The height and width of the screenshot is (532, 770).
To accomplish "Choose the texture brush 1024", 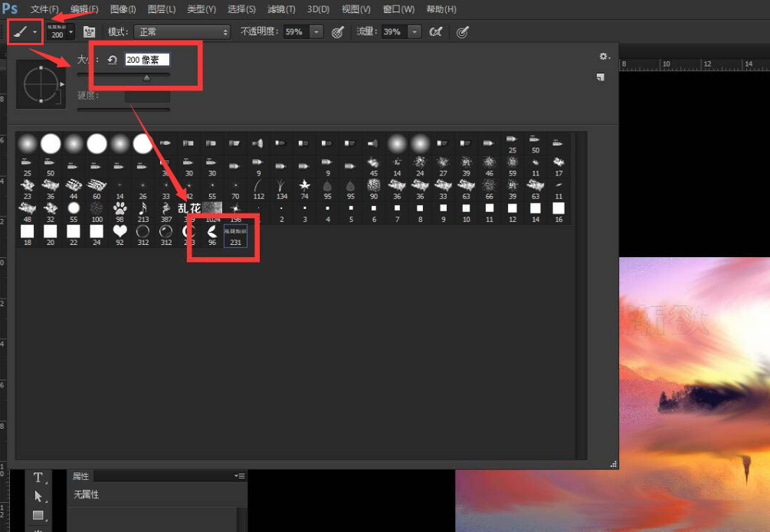I will 212,213.
